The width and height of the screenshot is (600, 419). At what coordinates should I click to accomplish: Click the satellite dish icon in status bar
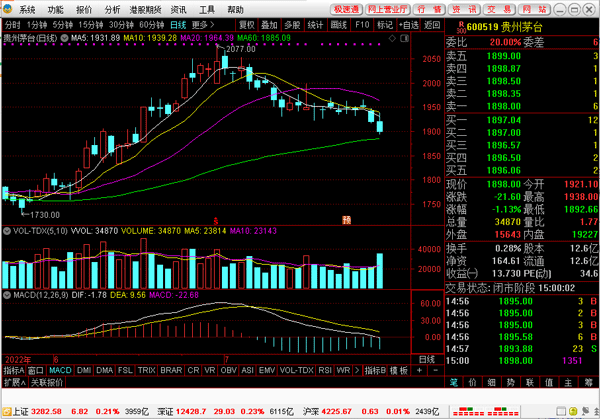[585, 411]
